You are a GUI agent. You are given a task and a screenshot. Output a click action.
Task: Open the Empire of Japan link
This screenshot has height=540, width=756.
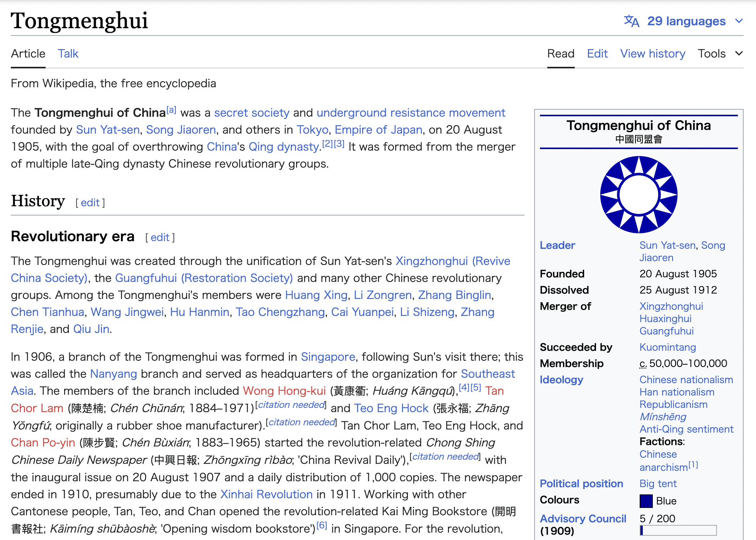(x=378, y=130)
